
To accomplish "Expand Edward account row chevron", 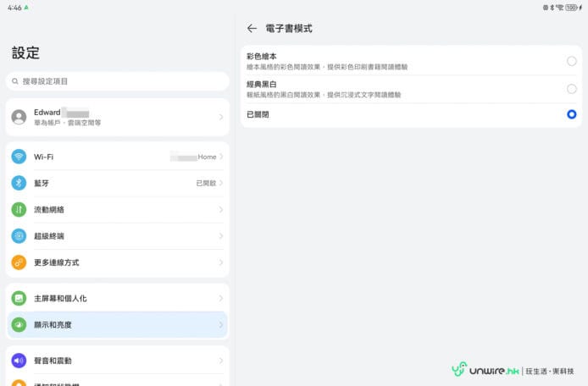I will (221, 117).
